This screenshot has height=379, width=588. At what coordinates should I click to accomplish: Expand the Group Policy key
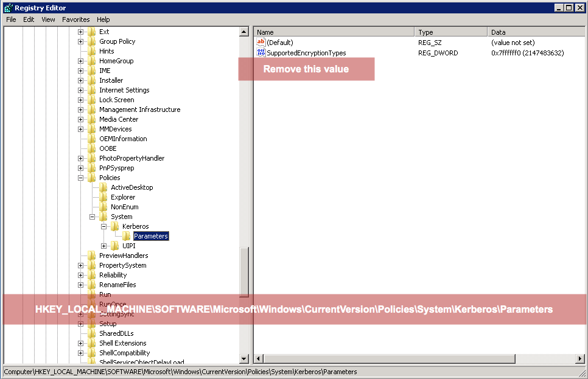pos(80,41)
